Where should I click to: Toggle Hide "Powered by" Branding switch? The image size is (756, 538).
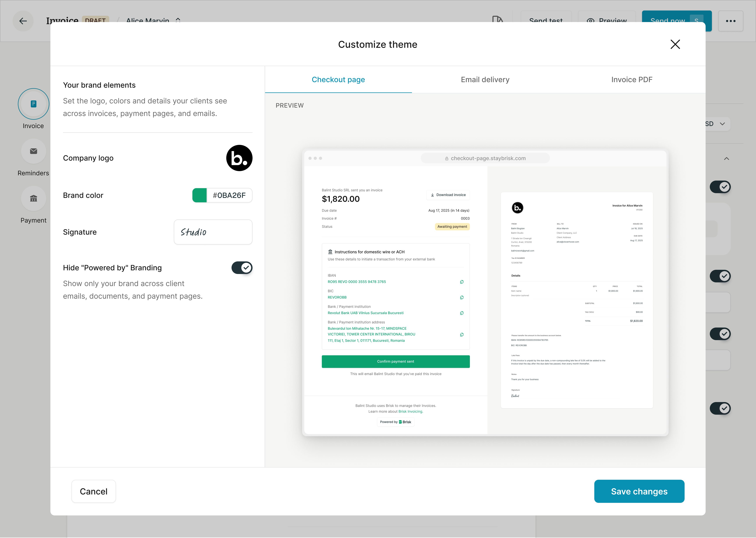click(242, 268)
